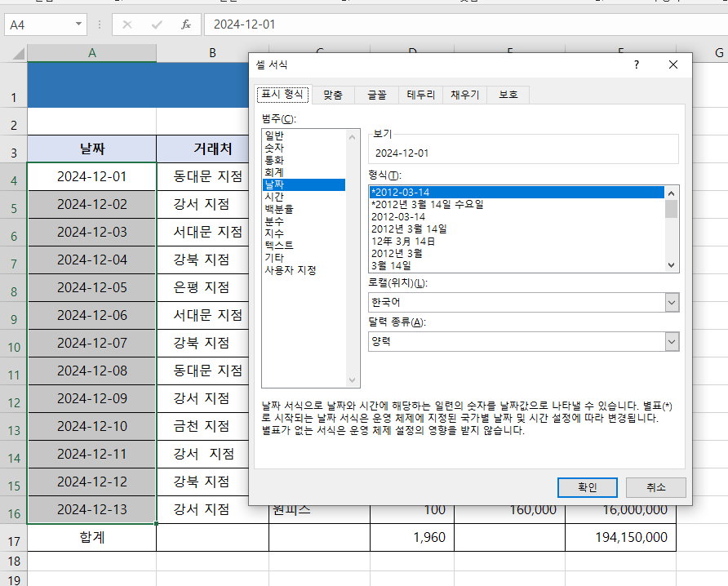Choose 2012-03-14 format without asterisk

pos(517,217)
